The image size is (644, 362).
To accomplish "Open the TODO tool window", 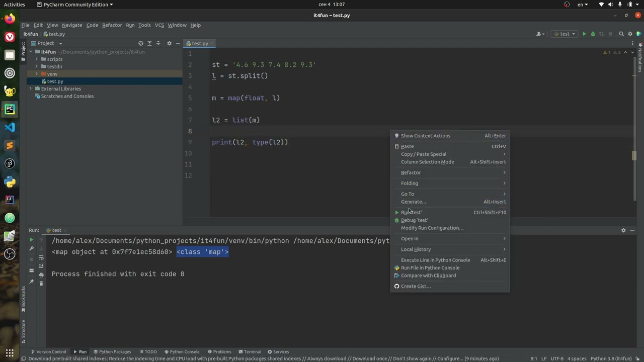I will click(x=148, y=352).
